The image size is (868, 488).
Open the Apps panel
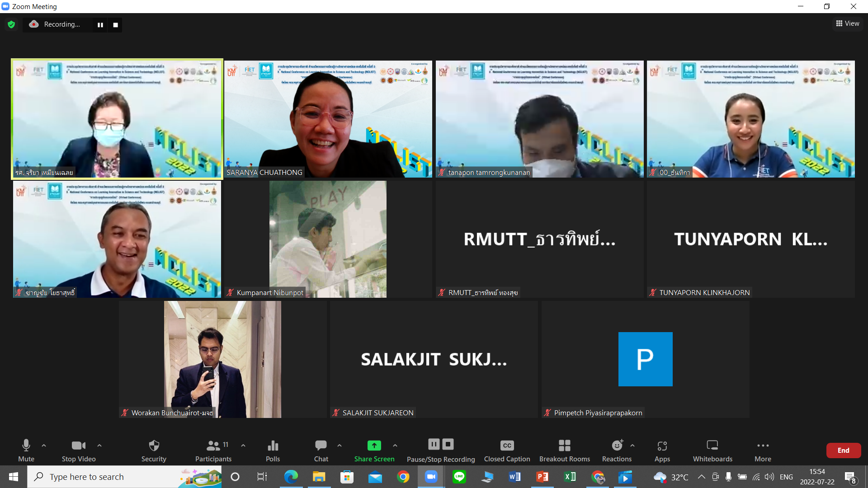pos(662,450)
